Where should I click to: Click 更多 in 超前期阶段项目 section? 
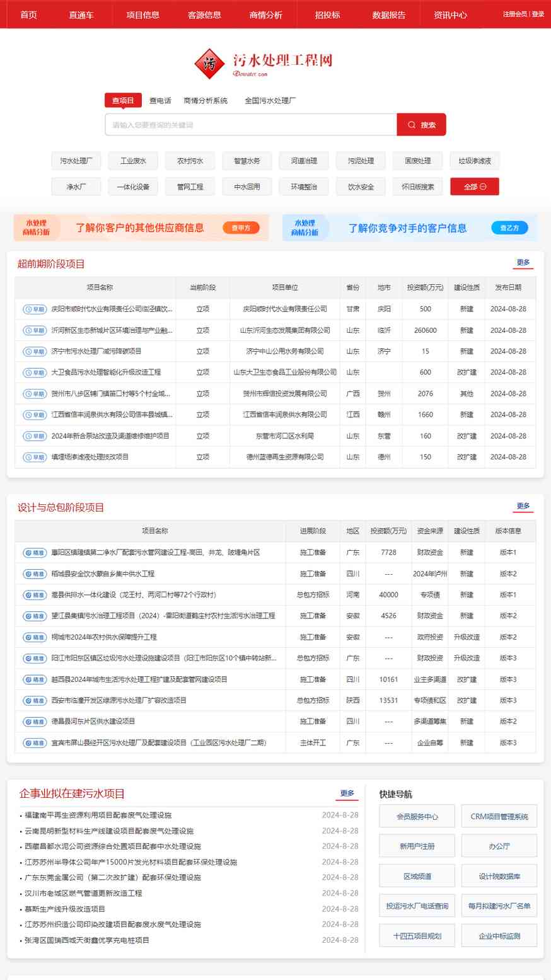click(523, 263)
